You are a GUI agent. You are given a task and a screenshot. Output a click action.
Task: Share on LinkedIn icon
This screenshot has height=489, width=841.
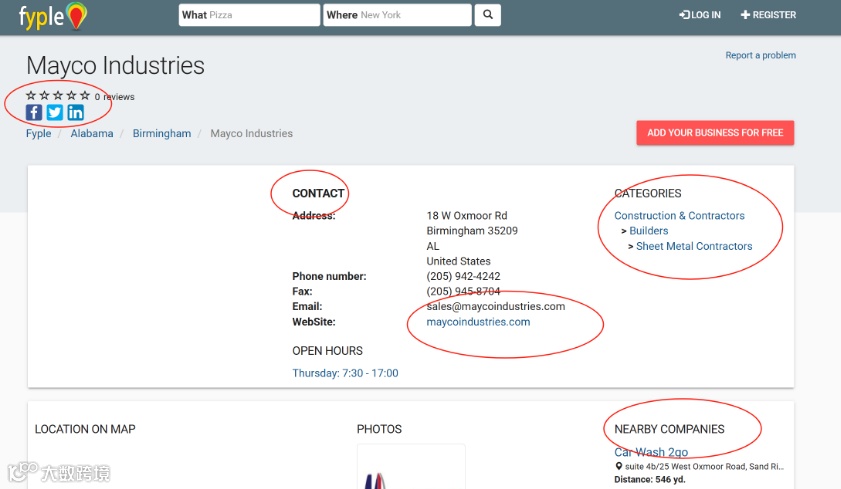[x=76, y=112]
